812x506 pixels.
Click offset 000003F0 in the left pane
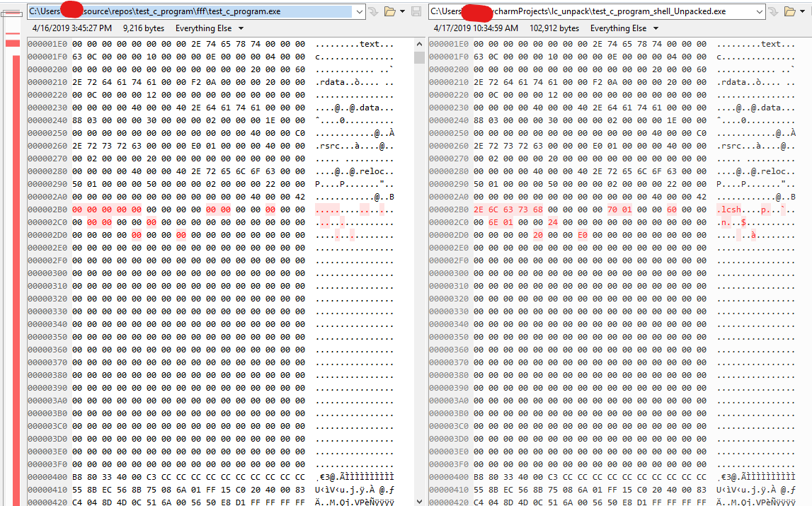point(47,464)
